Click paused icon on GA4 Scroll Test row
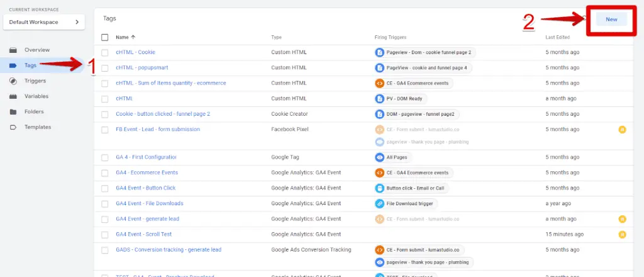 [622, 234]
